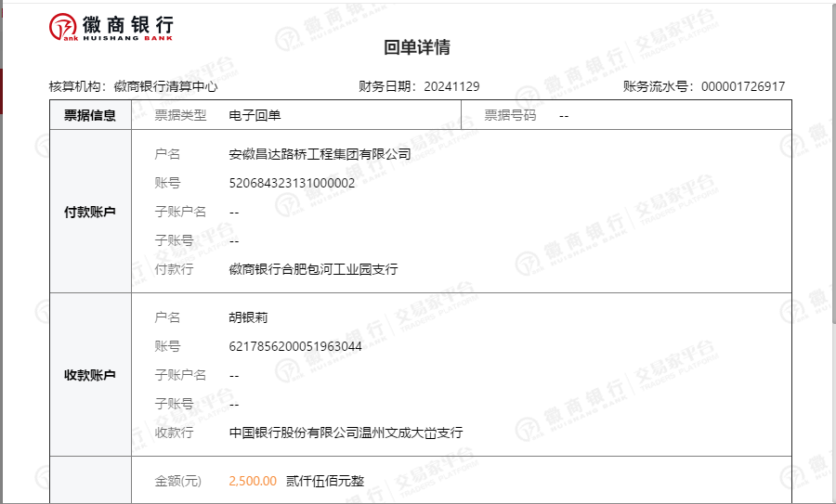Click the 电子回单 票据类型 value
Viewport: 836px width, 504px height.
(x=255, y=116)
